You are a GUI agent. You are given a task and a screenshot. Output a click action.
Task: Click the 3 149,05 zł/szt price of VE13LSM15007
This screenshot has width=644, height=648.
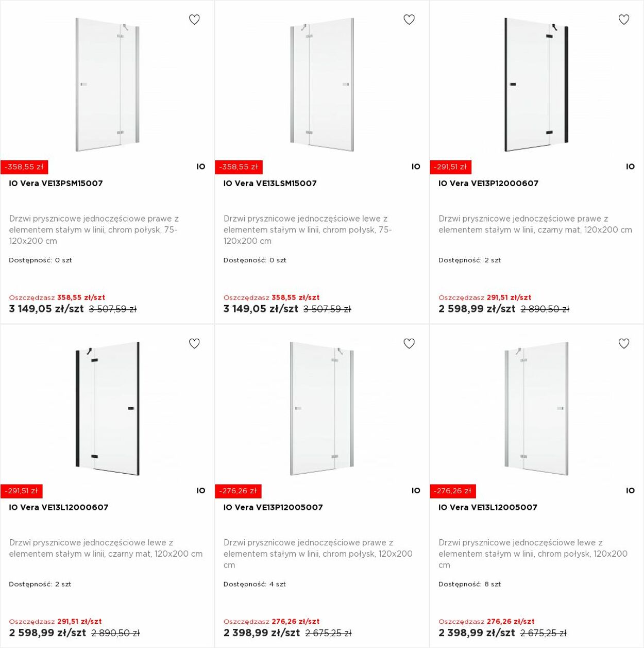[261, 309]
